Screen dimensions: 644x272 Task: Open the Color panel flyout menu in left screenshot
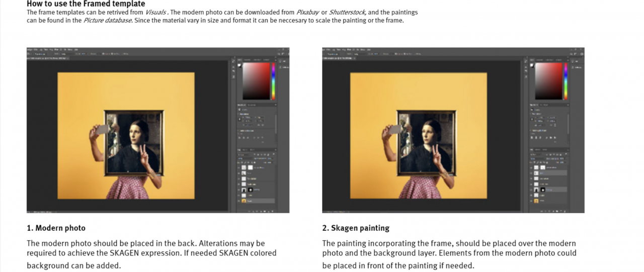[275, 60]
